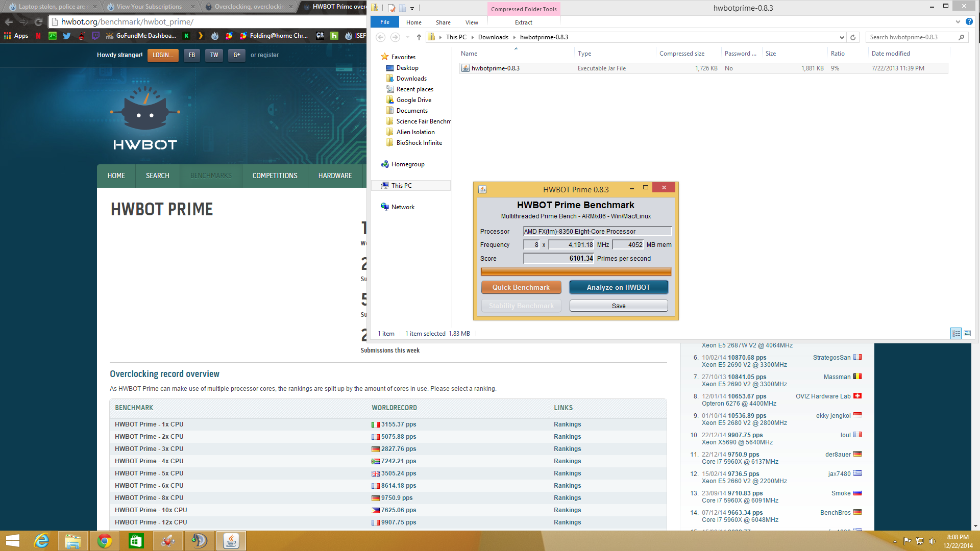Open the Extract tab under Compressed Folder Tools

pyautogui.click(x=524, y=22)
